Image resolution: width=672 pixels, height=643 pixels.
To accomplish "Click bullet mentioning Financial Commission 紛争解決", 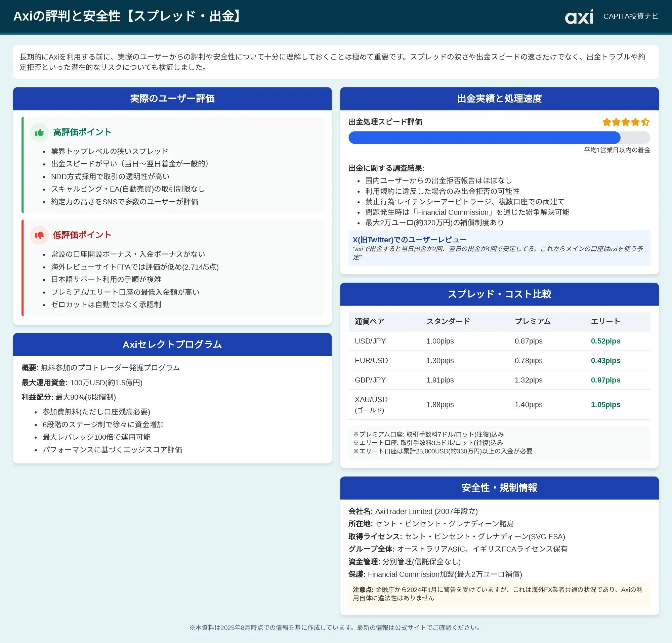I will coord(467,212).
